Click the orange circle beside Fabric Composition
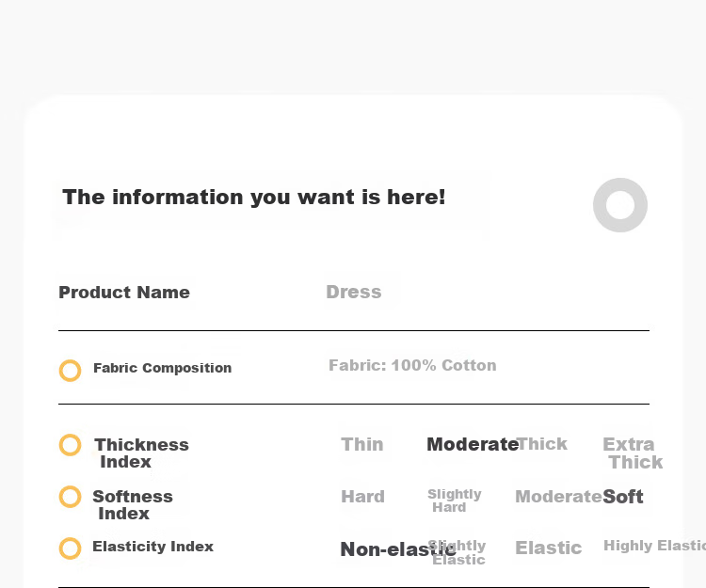This screenshot has height=588, width=706. pos(71,371)
